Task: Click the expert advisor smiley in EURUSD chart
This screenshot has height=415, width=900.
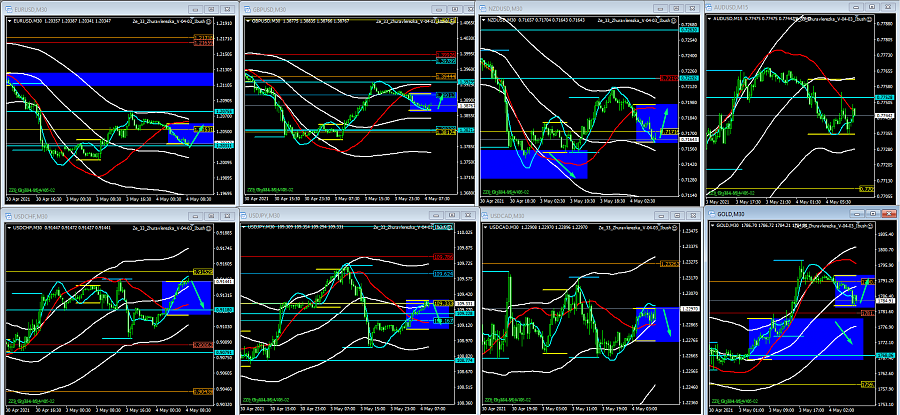Action: coord(208,21)
